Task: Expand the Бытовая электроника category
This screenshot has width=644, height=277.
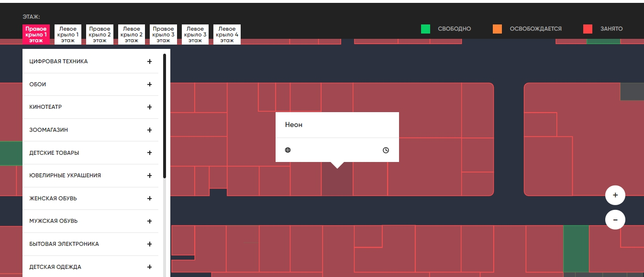Action: pyautogui.click(x=149, y=244)
